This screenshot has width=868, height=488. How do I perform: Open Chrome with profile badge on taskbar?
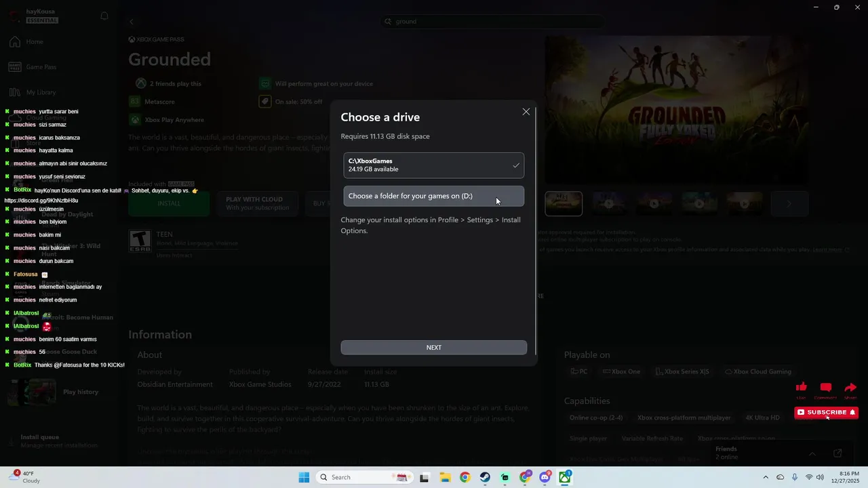525,477
